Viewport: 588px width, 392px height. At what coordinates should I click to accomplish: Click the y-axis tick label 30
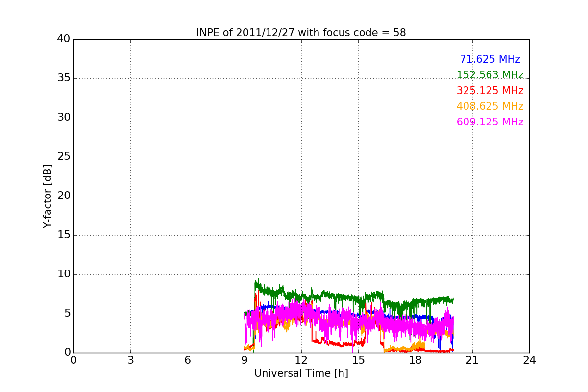(x=64, y=118)
